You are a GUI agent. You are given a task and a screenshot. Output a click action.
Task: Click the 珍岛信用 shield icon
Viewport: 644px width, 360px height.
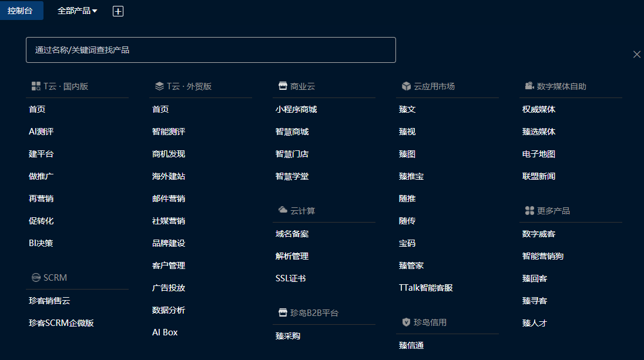pos(406,322)
